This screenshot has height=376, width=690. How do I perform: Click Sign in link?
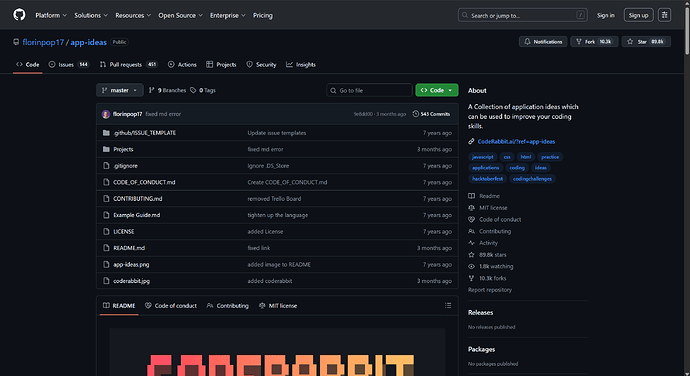click(606, 15)
